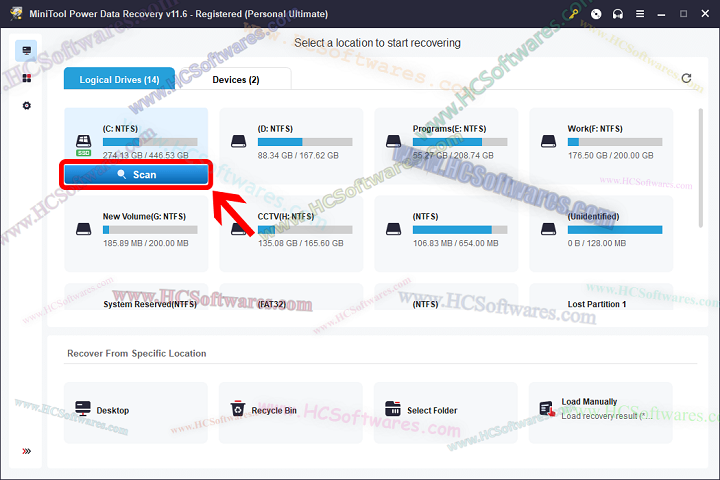Expand the sidebar with the double-arrow icon
Viewport: 720px width, 480px height.
tap(27, 451)
